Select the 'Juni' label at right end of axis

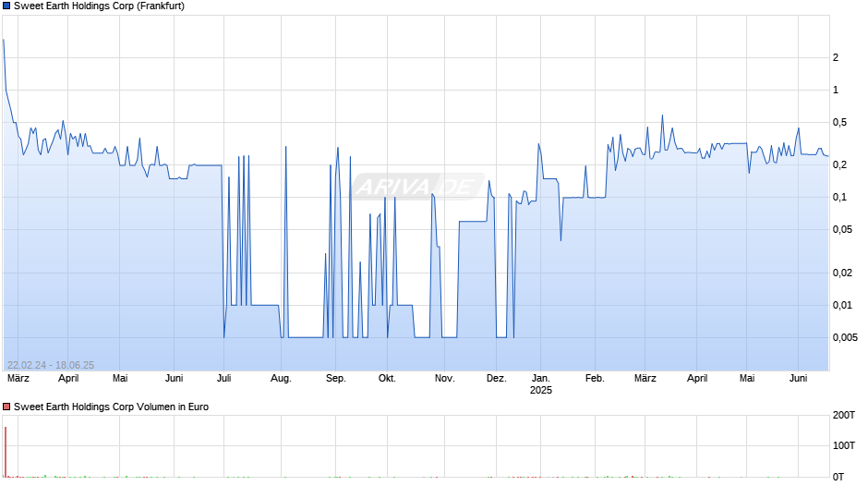point(798,378)
